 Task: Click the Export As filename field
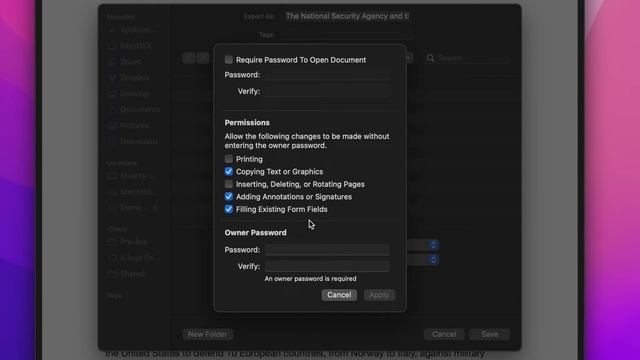(x=347, y=16)
